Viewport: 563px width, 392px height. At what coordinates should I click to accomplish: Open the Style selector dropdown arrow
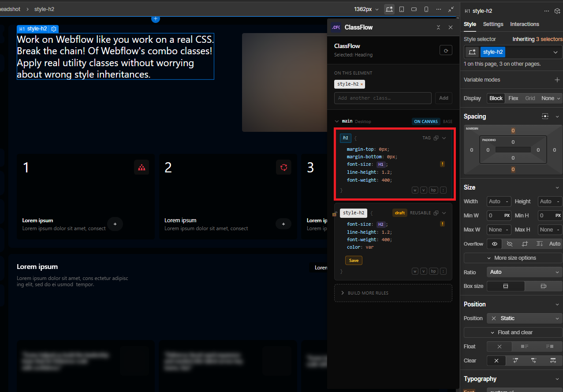pos(556,52)
